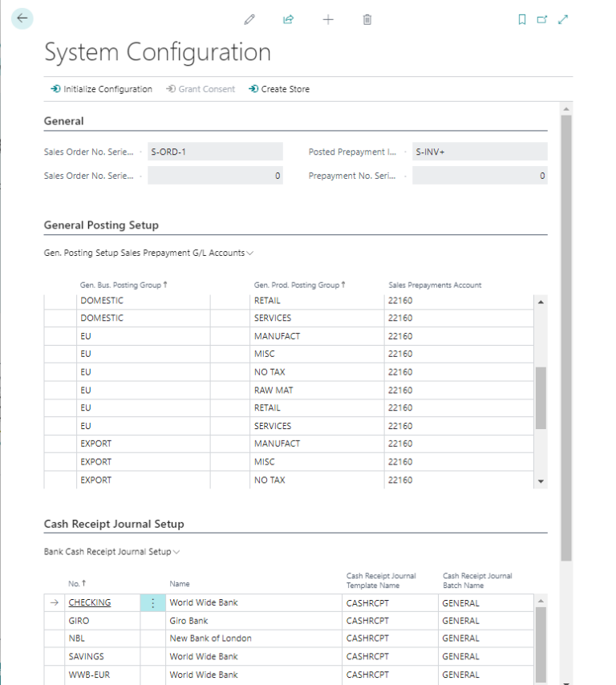Navigate back with the circular back arrow
The height and width of the screenshot is (685, 616).
(x=22, y=18)
